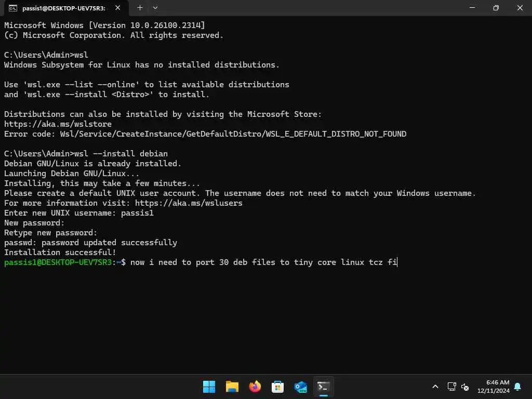
Task: Click 'Launching Debian GNU/Linux...' line
Action: tap(72, 174)
